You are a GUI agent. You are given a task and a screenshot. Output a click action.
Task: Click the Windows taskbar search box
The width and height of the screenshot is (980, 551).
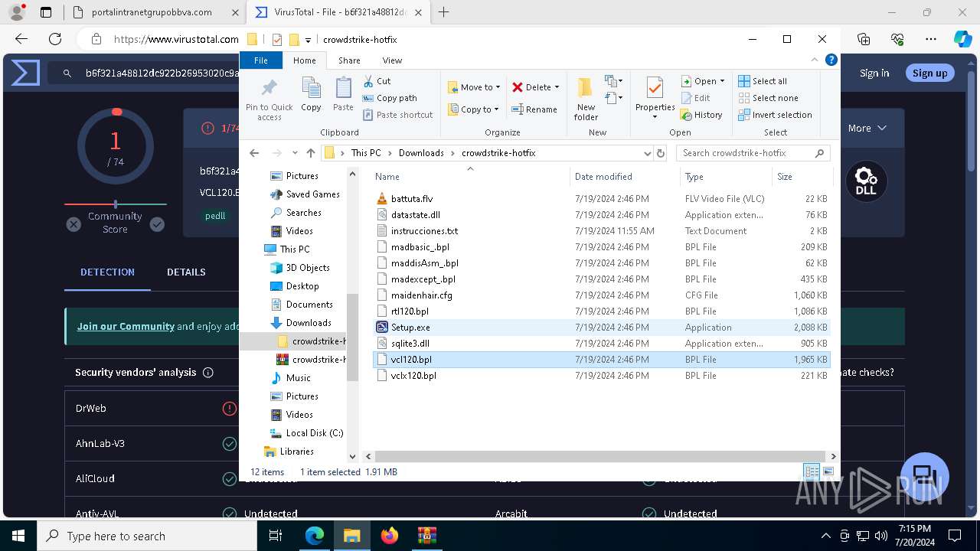point(147,536)
